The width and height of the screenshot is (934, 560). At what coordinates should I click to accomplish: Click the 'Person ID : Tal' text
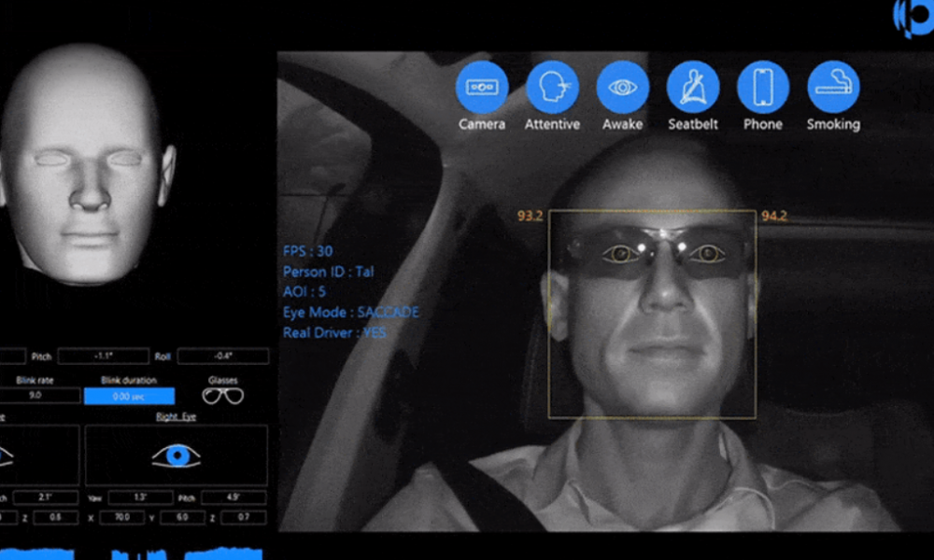328,272
